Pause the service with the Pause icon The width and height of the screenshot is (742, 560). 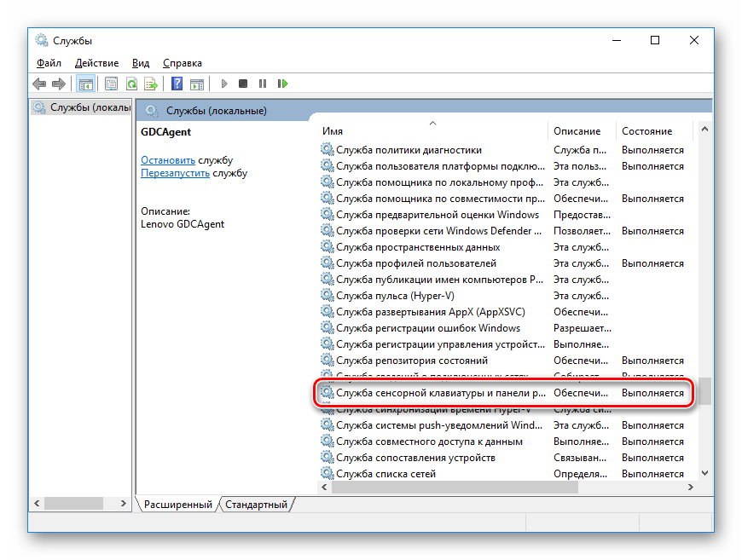[263, 84]
